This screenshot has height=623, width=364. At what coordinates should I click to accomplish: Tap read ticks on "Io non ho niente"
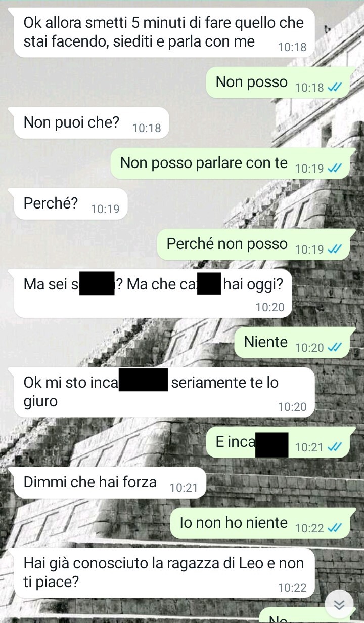click(x=335, y=528)
